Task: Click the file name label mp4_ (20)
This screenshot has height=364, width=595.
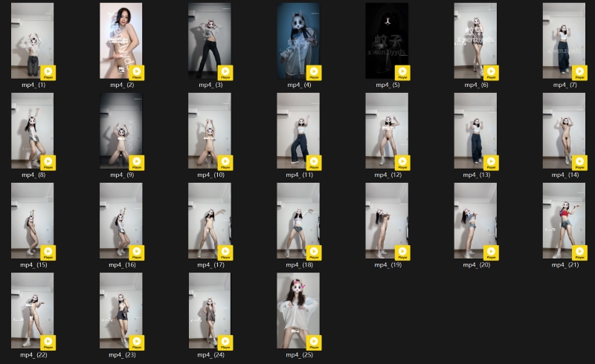Action: click(x=475, y=264)
